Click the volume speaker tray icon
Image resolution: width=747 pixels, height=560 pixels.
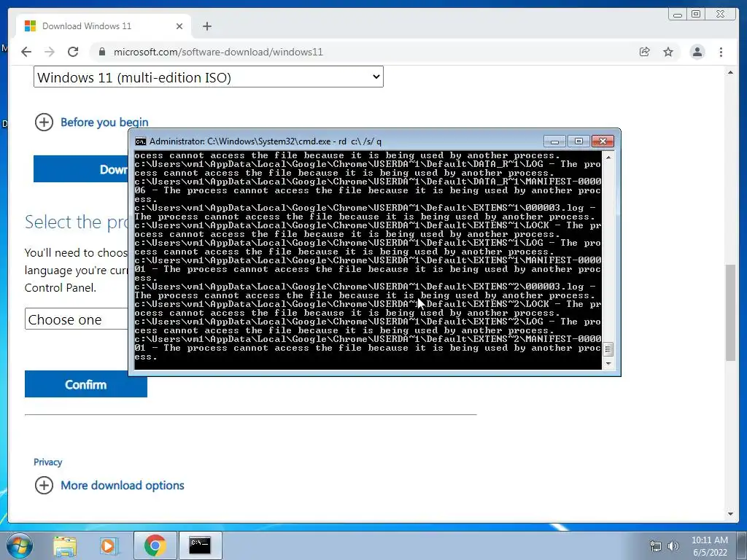(x=673, y=546)
